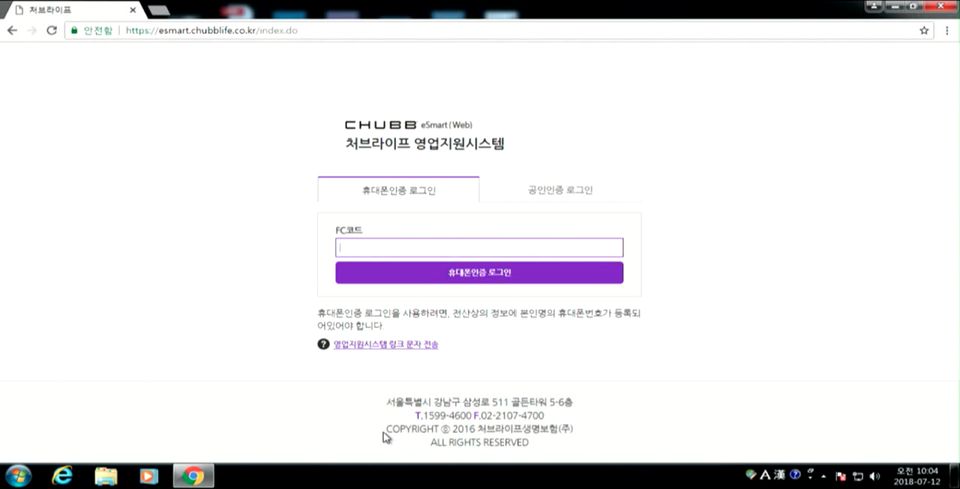
Task: Click the ALL RIGHTS RESERVED text
Action: pyautogui.click(x=479, y=442)
